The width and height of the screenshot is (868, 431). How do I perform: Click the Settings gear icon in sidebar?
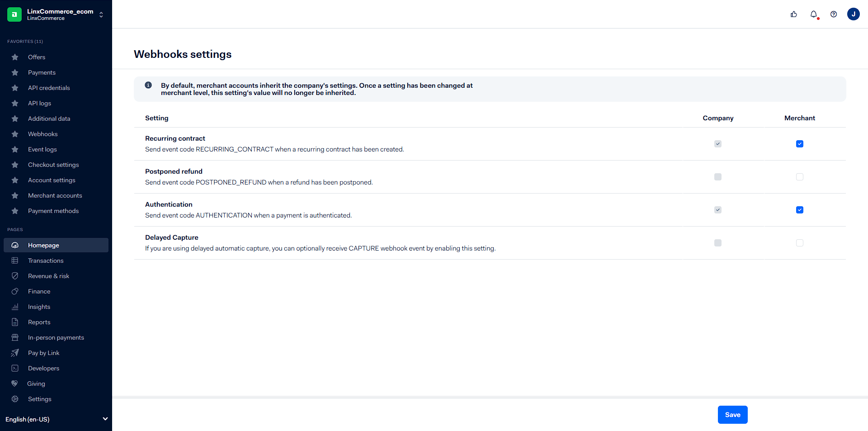[x=15, y=399]
